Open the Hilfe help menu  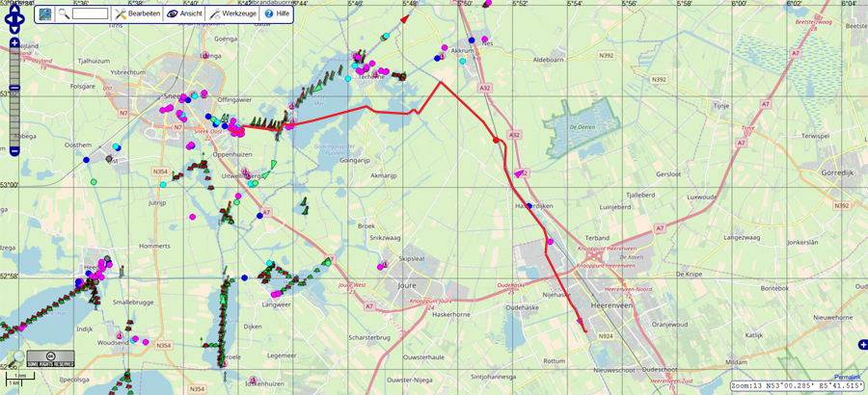coord(276,13)
